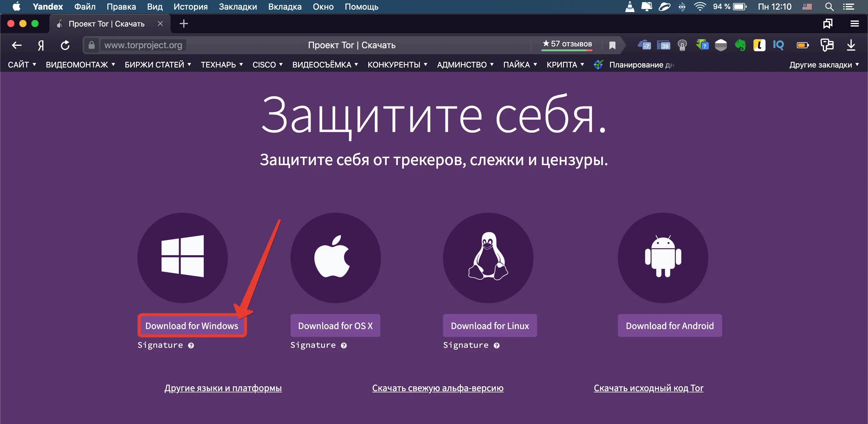
Task: Expand the КОНКУРЕНТЫ bookmarks folder
Action: click(398, 65)
